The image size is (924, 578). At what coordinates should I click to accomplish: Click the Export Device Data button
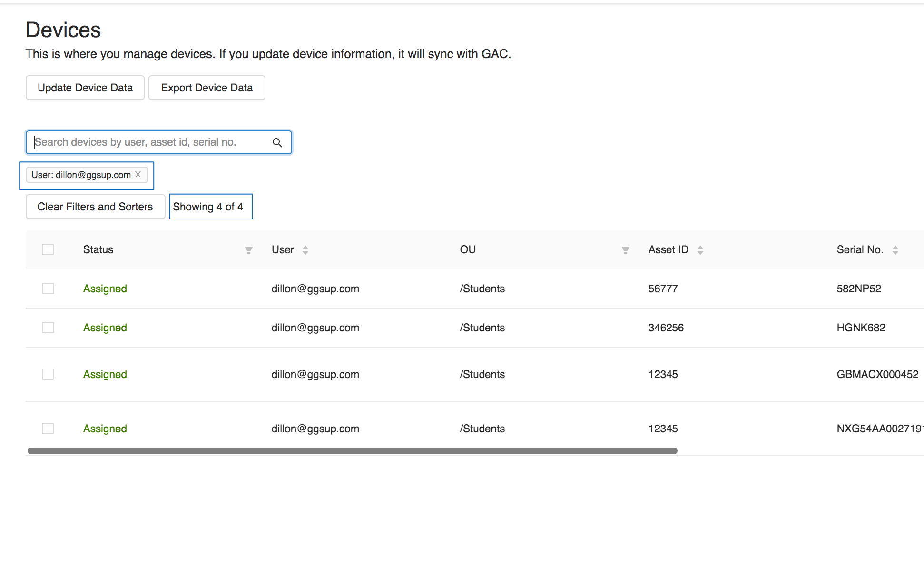point(206,88)
